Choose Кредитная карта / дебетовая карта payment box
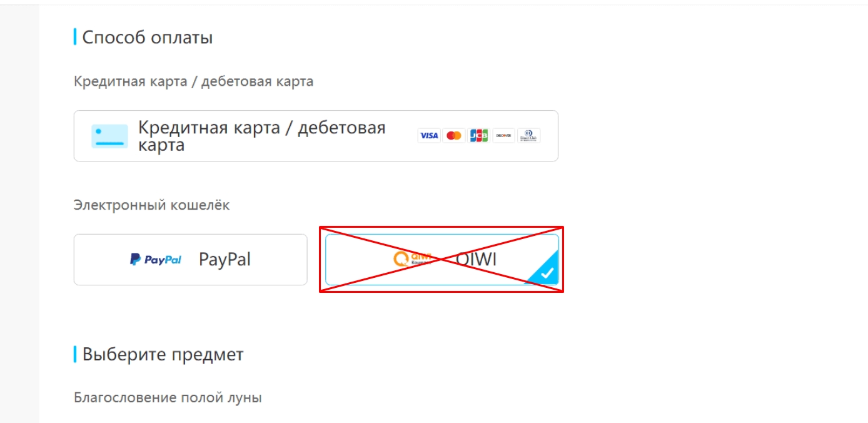Image resolution: width=868 pixels, height=423 pixels. 316,136
